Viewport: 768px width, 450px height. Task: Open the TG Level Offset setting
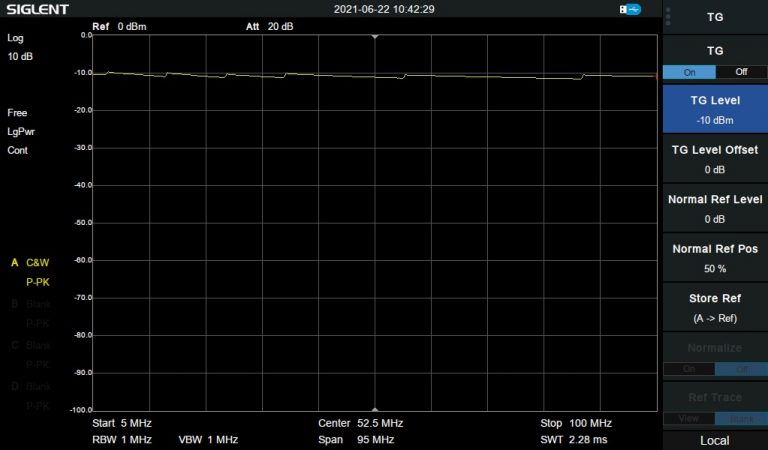pyautogui.click(x=715, y=158)
